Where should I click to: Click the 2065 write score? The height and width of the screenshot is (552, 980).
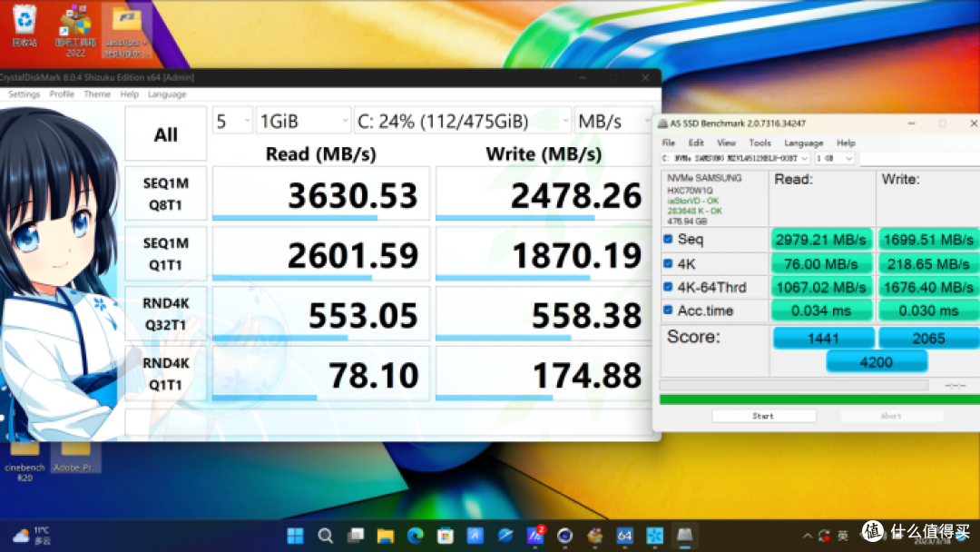point(929,339)
